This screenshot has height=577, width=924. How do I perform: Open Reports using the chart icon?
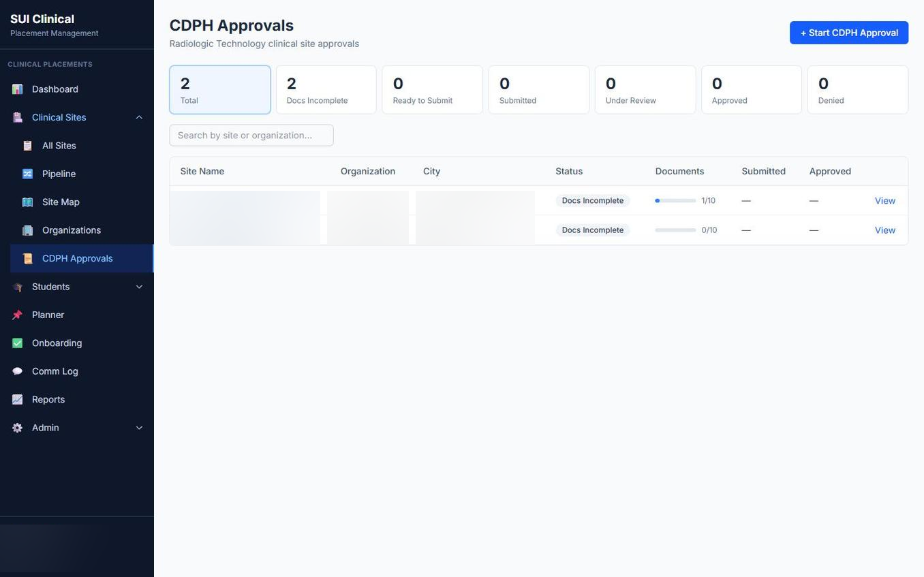tap(16, 399)
